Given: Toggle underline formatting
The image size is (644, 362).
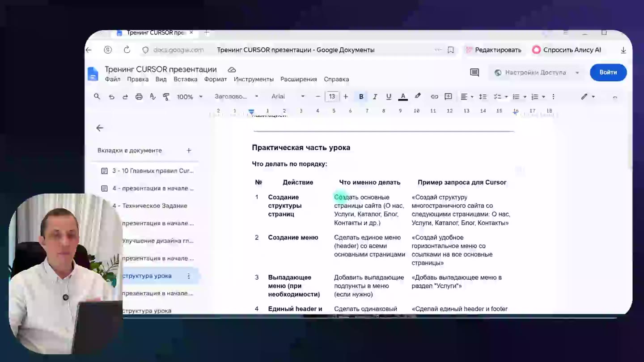Looking at the screenshot, I should click(389, 97).
